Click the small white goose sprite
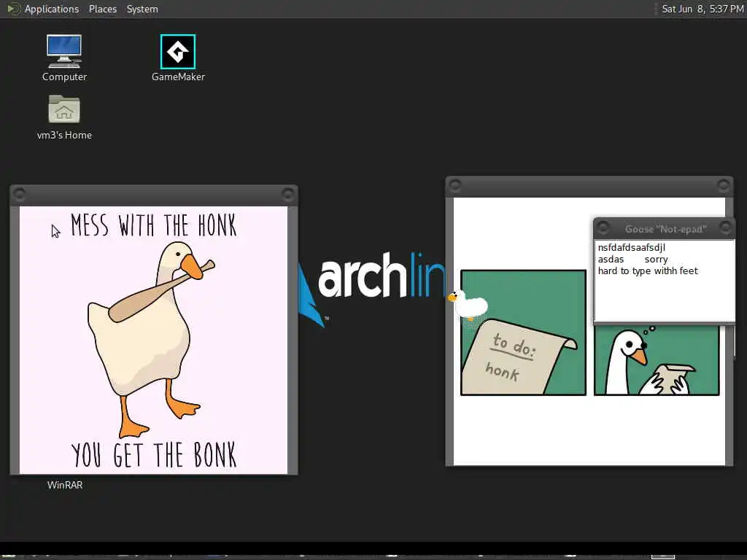The image size is (747, 560). tap(468, 305)
